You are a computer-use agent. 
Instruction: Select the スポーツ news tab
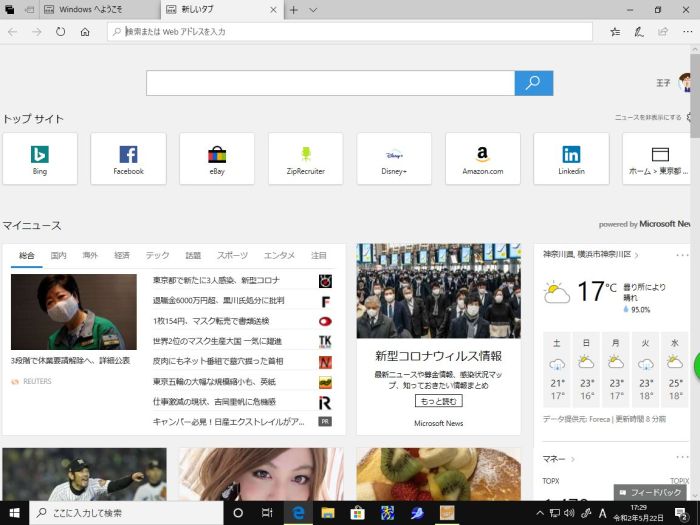pos(232,256)
